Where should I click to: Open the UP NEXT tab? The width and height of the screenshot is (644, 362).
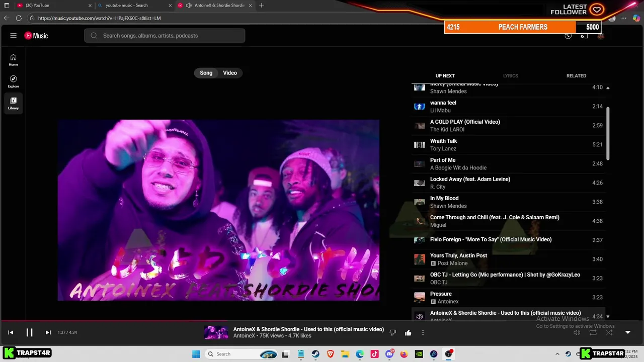445,76
